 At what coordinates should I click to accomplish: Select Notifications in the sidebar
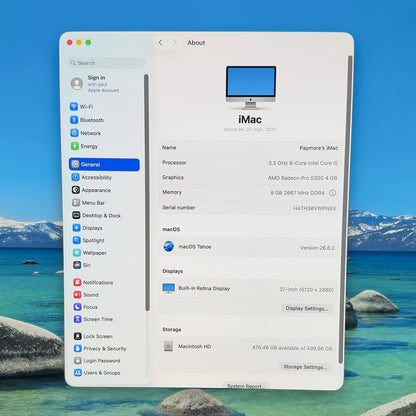(x=93, y=282)
